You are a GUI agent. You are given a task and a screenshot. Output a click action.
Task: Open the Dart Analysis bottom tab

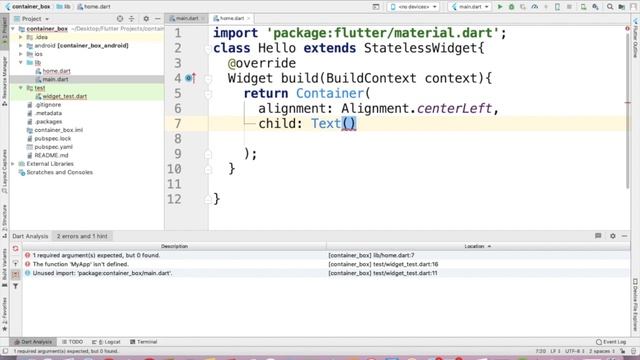pos(33,342)
